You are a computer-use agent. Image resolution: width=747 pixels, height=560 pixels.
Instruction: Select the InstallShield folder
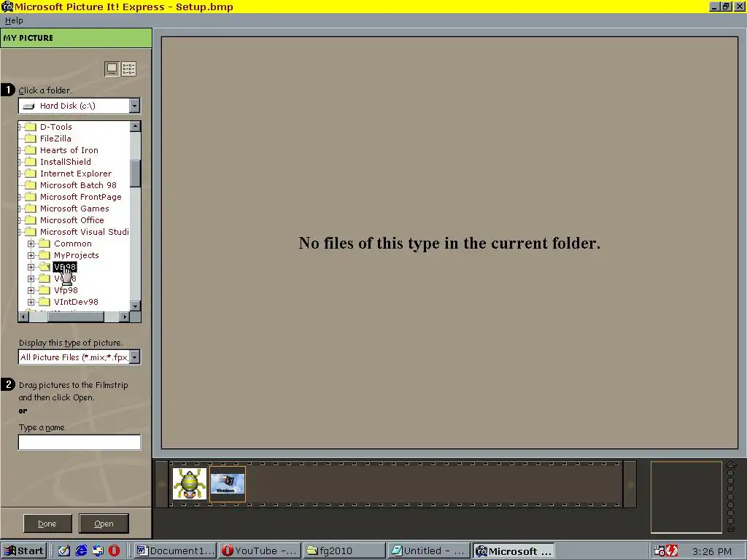(x=65, y=162)
